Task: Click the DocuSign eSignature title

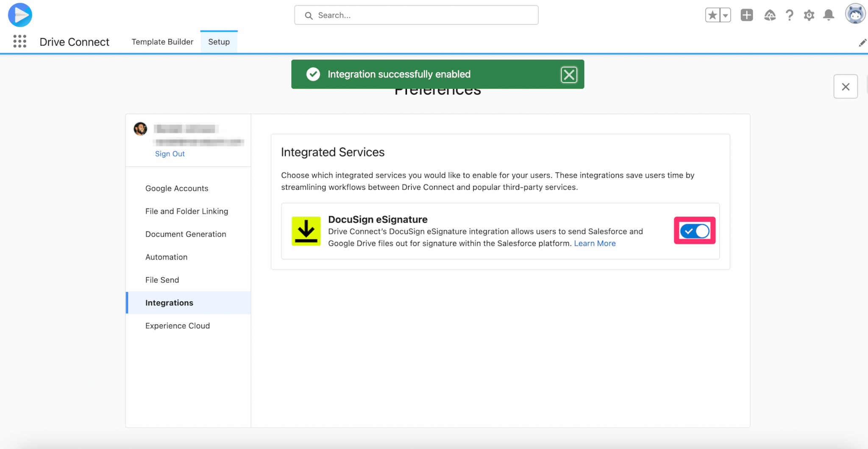Action: pos(378,219)
